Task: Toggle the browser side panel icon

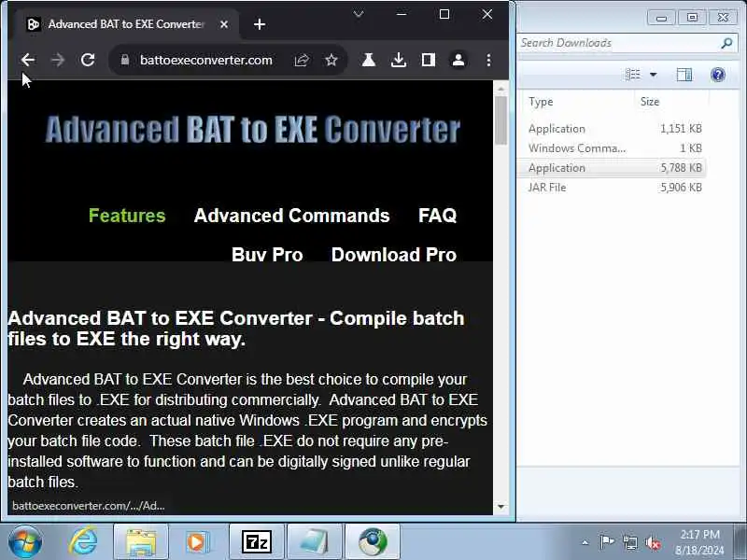Action: [x=429, y=60]
